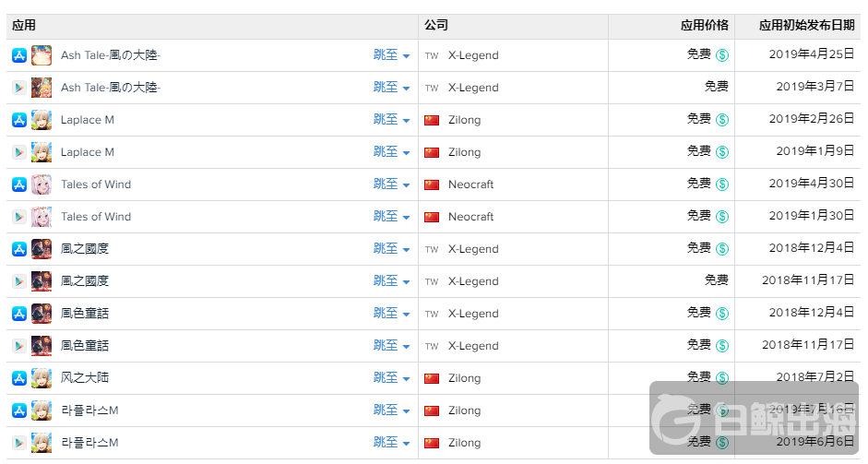The height and width of the screenshot is (464, 868).
Task: Expand the 跳至 menu for Laplace M Google Play row
Action: (x=392, y=152)
